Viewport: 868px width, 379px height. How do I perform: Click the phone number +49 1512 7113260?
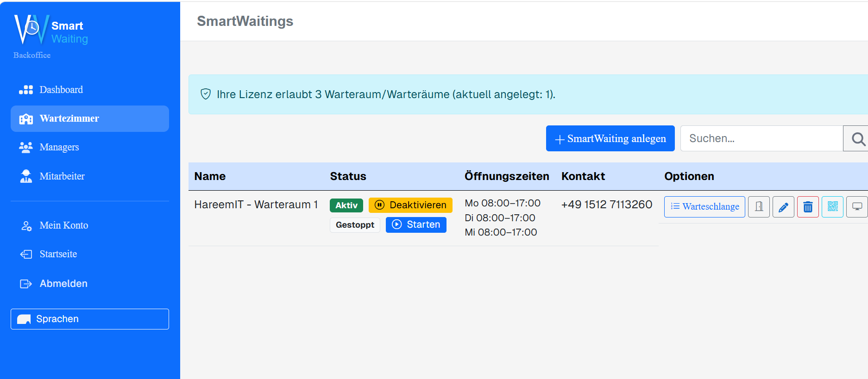coord(607,205)
